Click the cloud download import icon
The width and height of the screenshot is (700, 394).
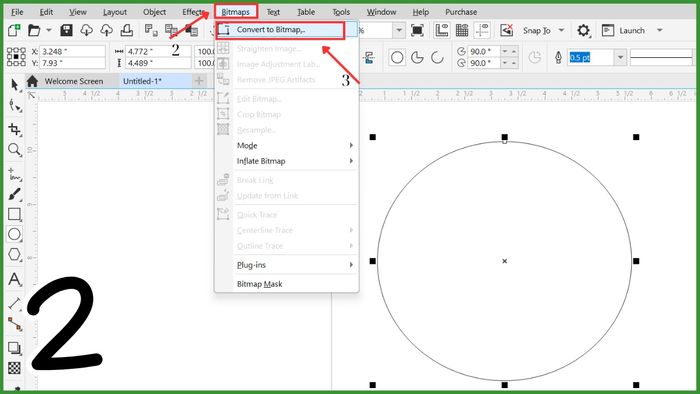tap(87, 30)
